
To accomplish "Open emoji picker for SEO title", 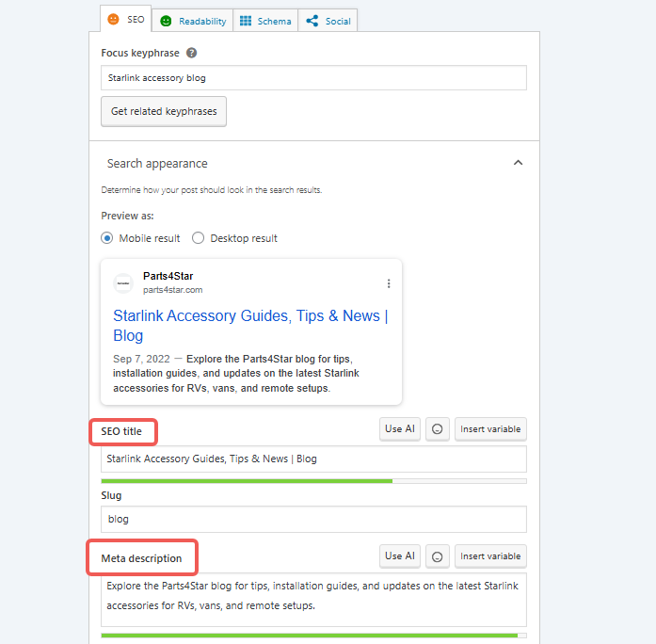I will coord(438,429).
